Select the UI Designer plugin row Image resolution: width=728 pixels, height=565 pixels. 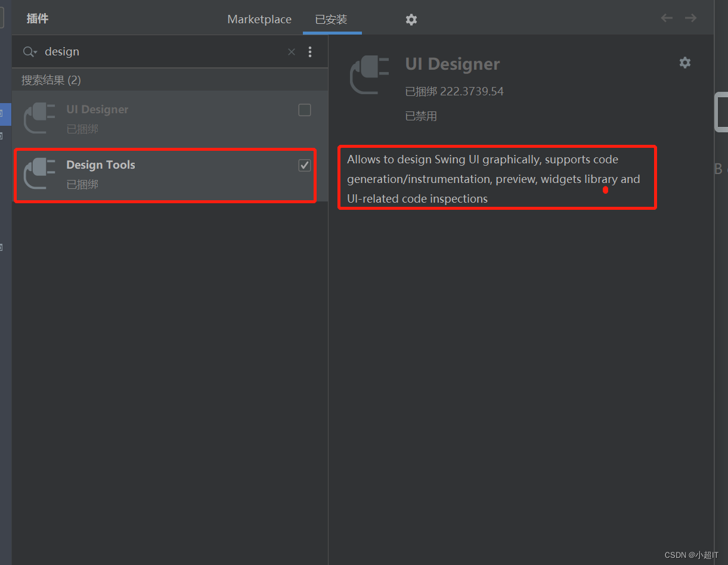[x=170, y=119]
